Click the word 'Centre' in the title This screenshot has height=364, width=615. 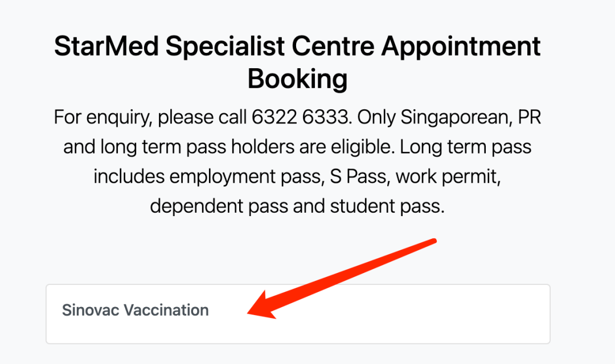point(333,46)
